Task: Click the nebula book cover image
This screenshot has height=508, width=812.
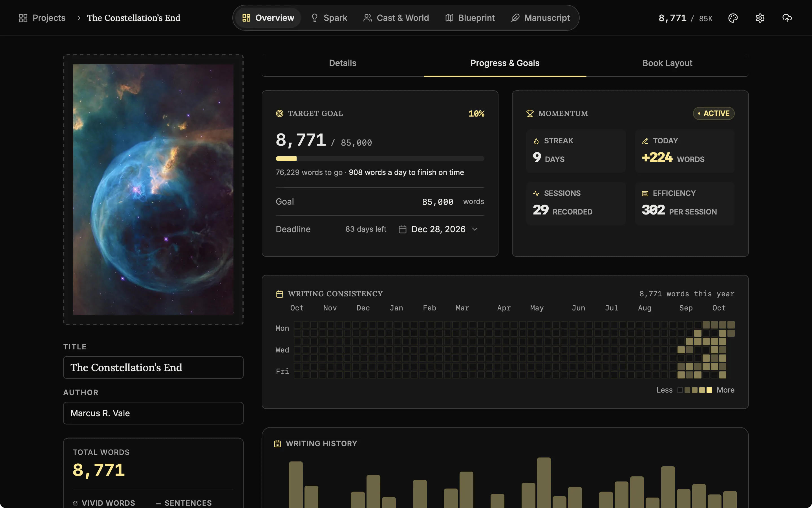Action: click(153, 189)
